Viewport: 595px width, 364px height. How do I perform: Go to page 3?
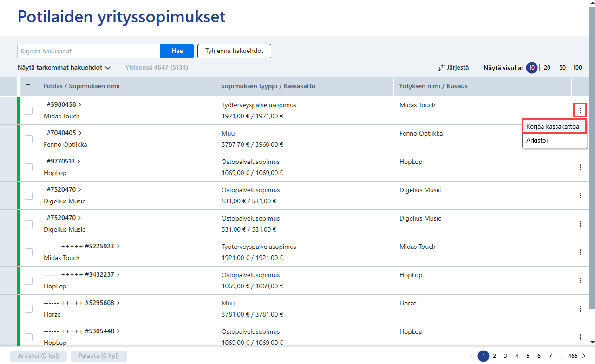[505, 356]
